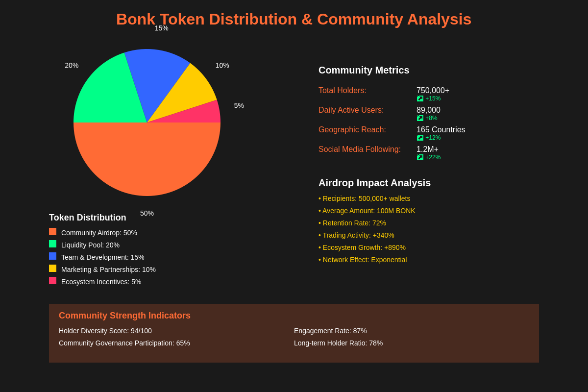Click the Community Metrics heading
This screenshot has height=392, width=588.
[x=364, y=70]
